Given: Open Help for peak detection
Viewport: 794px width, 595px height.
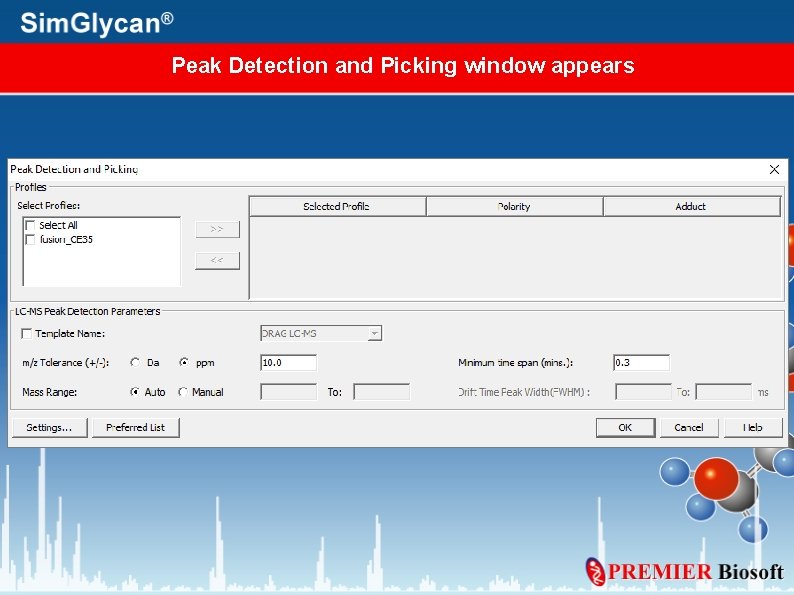Looking at the screenshot, I should (x=753, y=427).
